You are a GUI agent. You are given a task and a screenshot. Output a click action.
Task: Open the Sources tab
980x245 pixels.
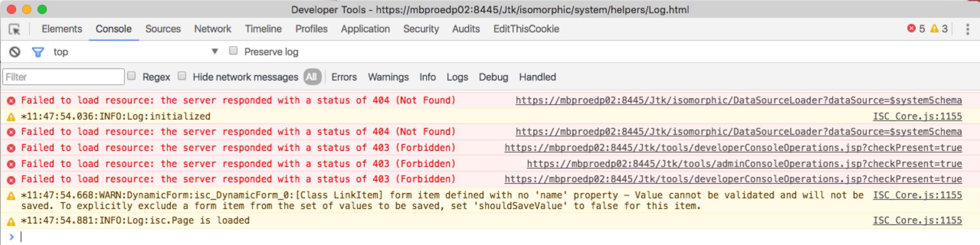click(x=163, y=29)
